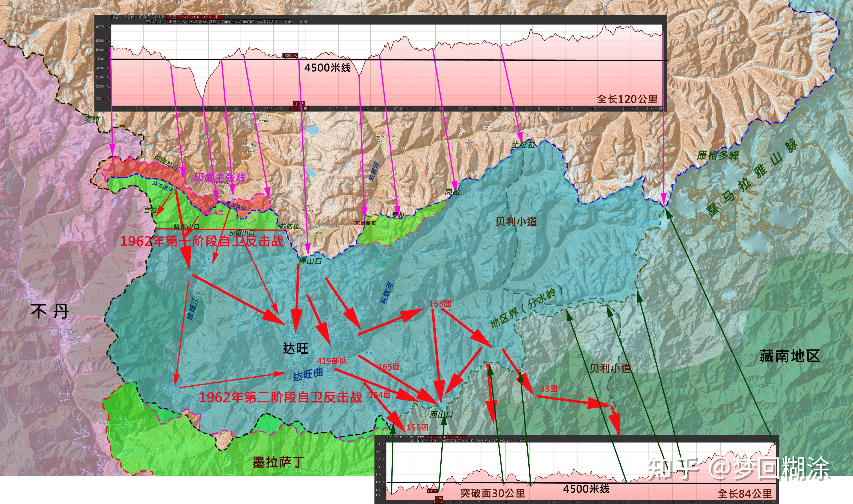Click the 苏如拉 label
The width and height of the screenshot is (853, 504).
click(290, 226)
